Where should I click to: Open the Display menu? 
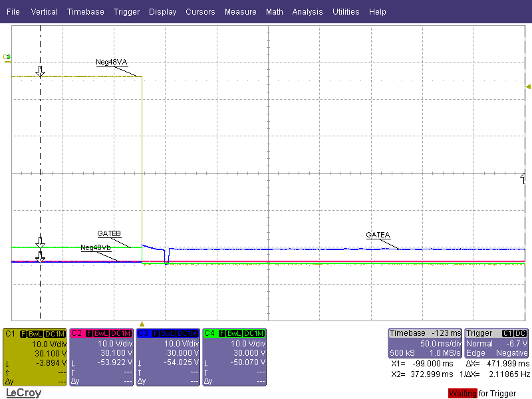click(x=163, y=11)
